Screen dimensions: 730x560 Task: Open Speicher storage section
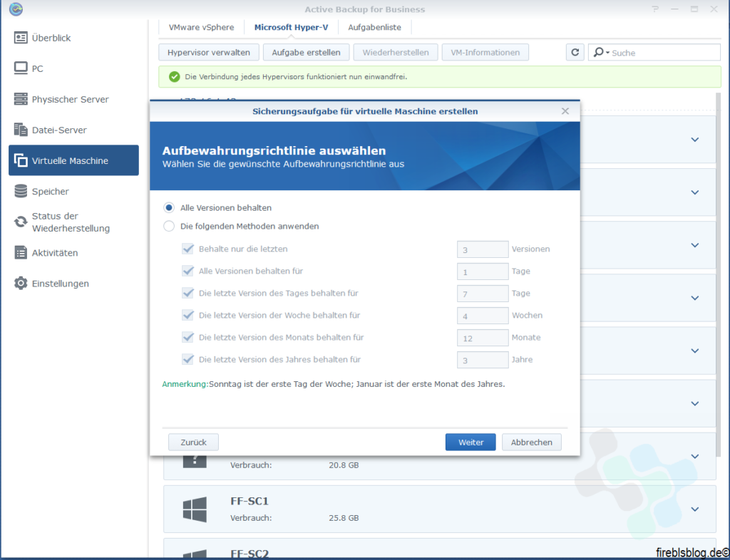73,191
